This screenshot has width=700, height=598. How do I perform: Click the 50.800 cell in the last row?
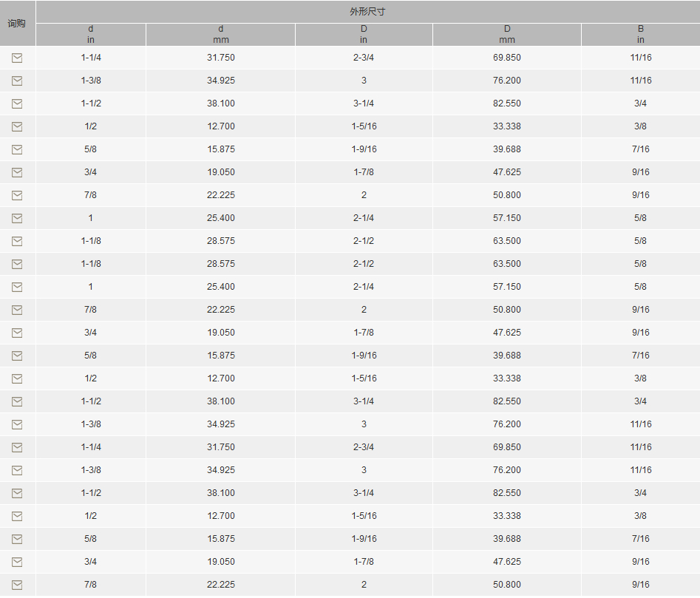pos(506,585)
